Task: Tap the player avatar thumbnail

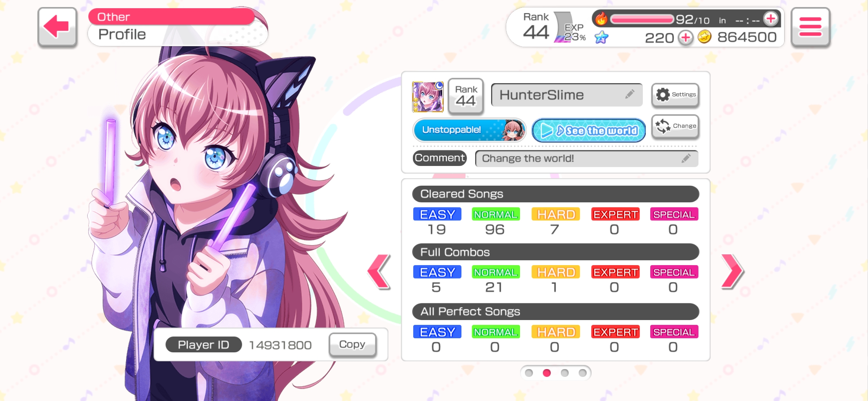Action: click(428, 97)
